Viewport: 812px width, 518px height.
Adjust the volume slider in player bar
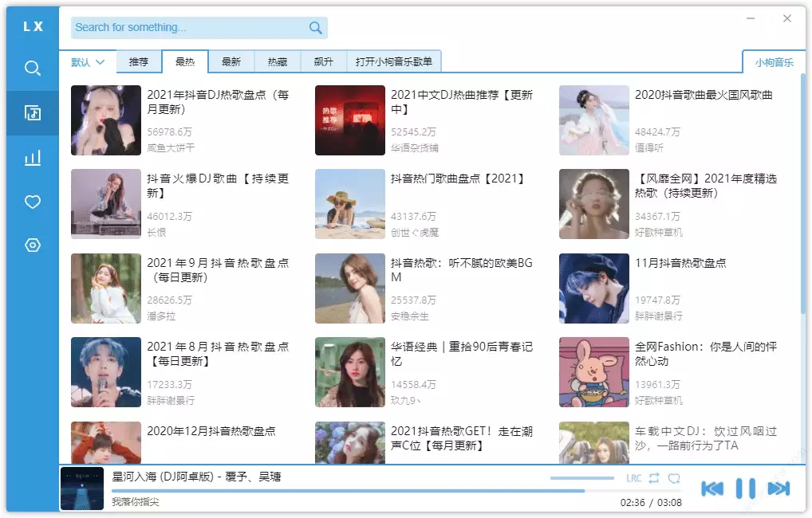(x=581, y=478)
